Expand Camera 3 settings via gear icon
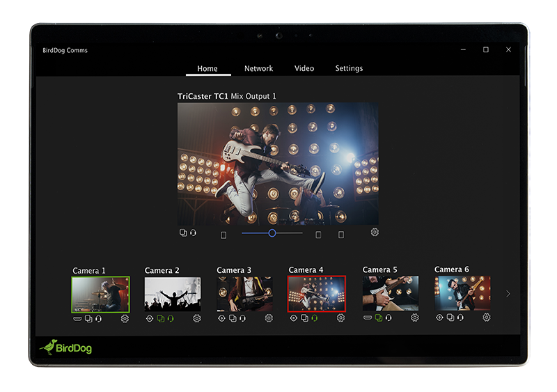The height and width of the screenshot is (392, 557). 269,318
